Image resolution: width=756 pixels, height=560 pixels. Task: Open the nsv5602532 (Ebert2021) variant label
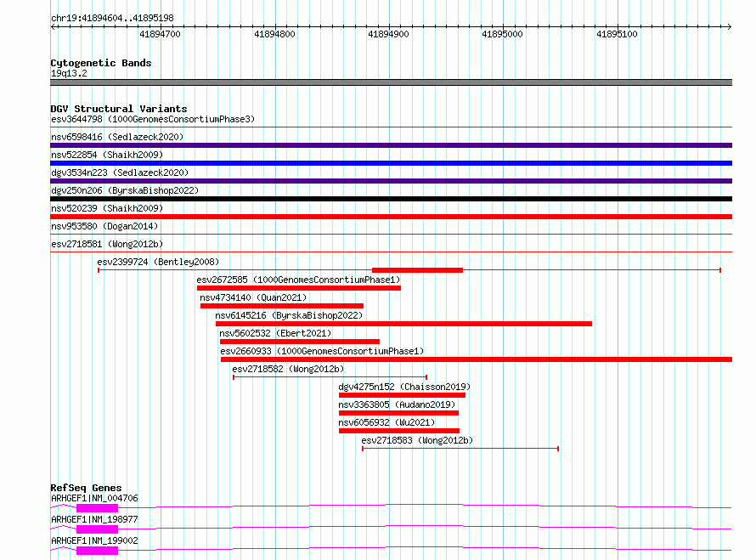click(275, 333)
